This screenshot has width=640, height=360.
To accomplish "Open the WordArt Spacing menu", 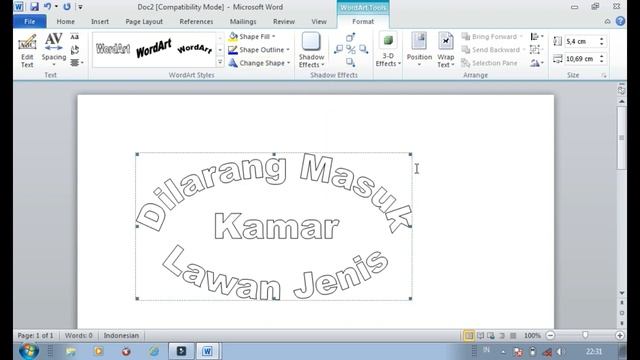I will pos(53,50).
